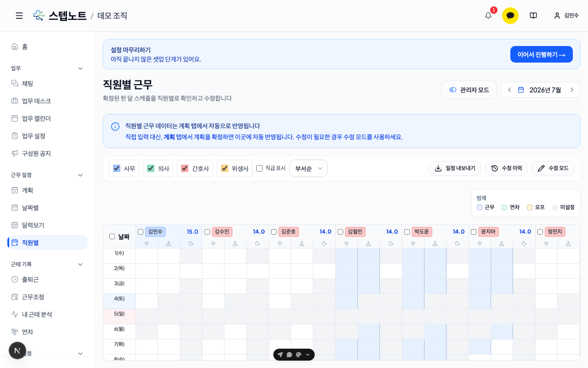Click 계획 sidebar calendar-check icon
The width and height of the screenshot is (588, 368).
(x=15, y=190)
